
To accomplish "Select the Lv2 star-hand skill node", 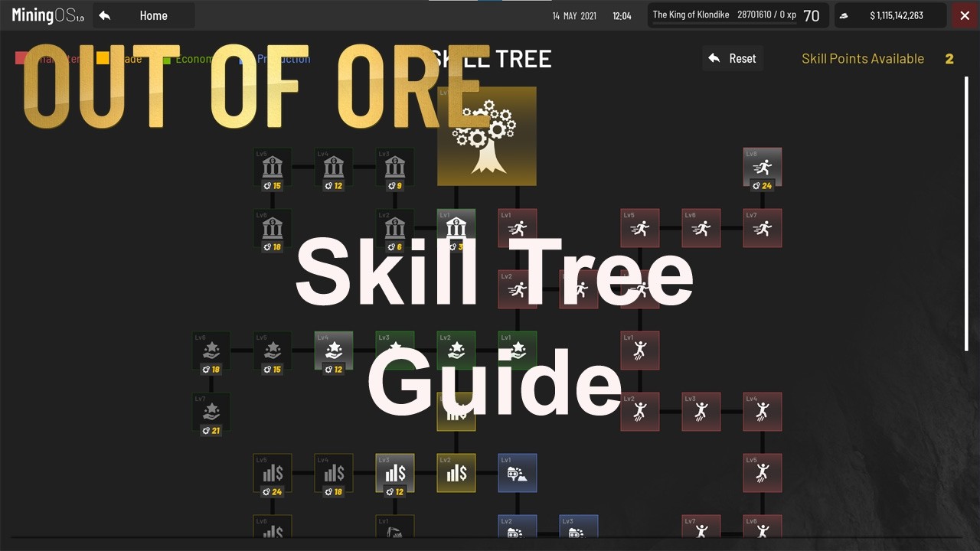I will click(x=456, y=350).
